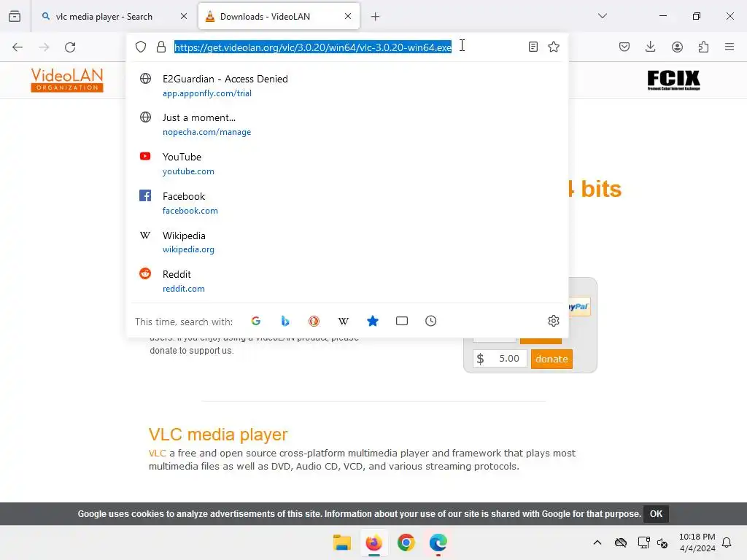The width and height of the screenshot is (747, 560).
Task: Select the YouTube suggestion
Action: coord(347,164)
